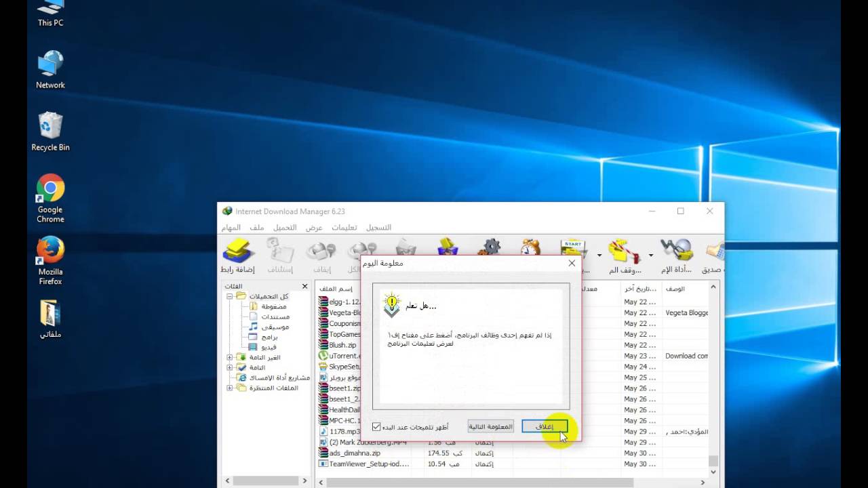
Task: Launch Mozilla Firefox from the desktop
Action: click(50, 261)
